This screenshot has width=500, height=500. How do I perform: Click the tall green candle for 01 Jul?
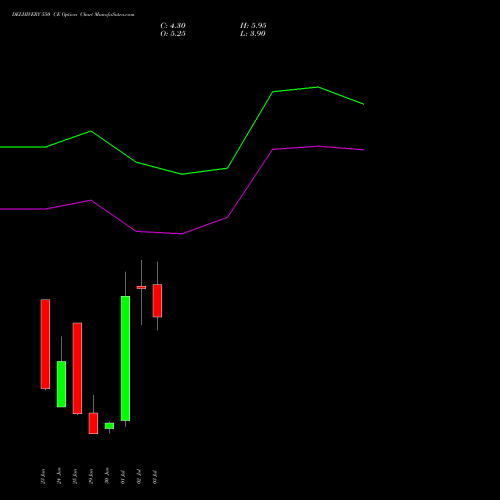(x=125, y=358)
